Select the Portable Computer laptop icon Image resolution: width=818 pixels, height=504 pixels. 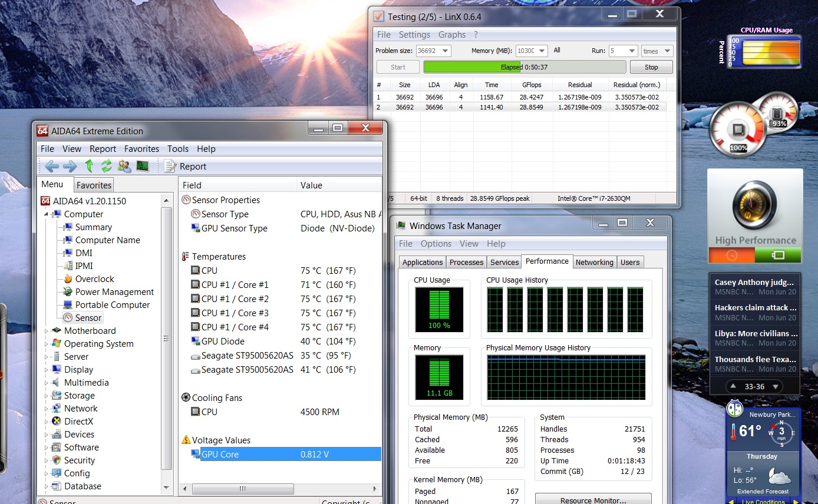click(x=68, y=305)
